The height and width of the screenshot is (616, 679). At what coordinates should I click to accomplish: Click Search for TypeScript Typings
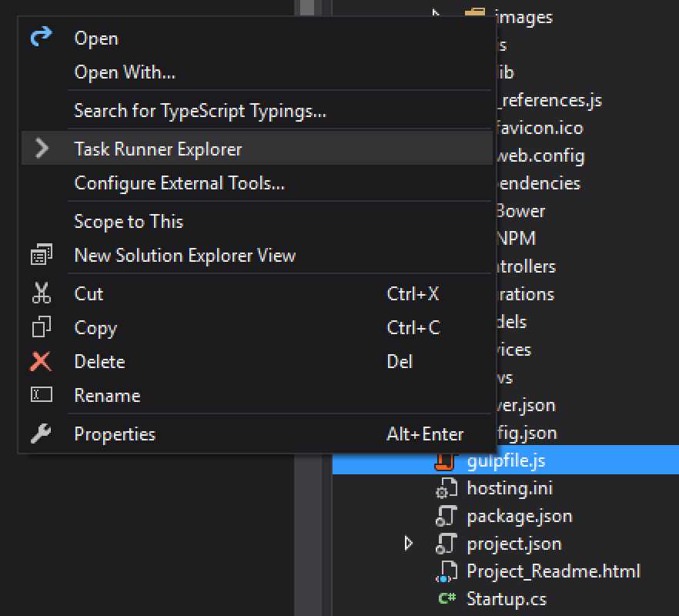[182, 110]
